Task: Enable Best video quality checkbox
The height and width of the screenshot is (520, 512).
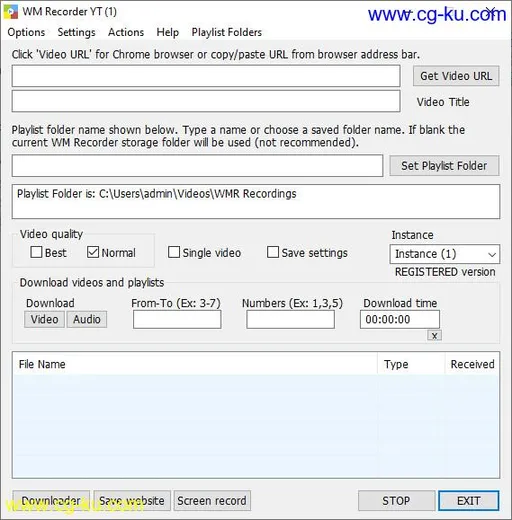Action: point(36,252)
